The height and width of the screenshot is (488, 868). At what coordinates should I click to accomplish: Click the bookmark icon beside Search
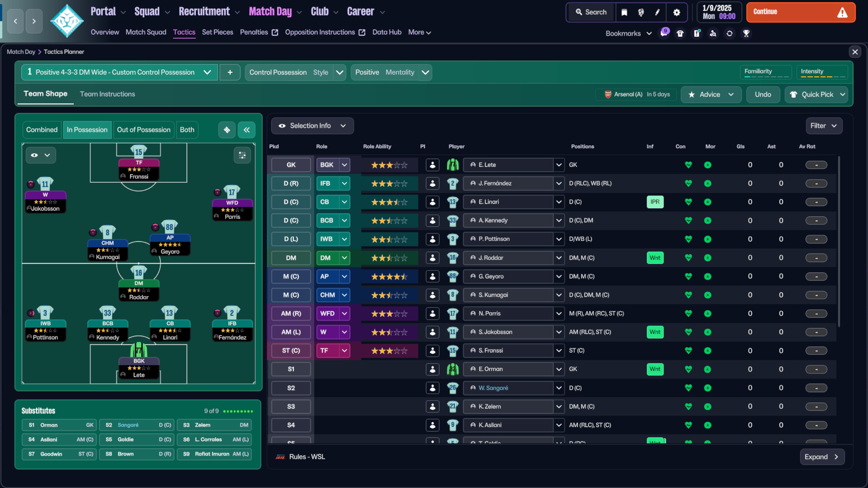[x=624, y=12]
